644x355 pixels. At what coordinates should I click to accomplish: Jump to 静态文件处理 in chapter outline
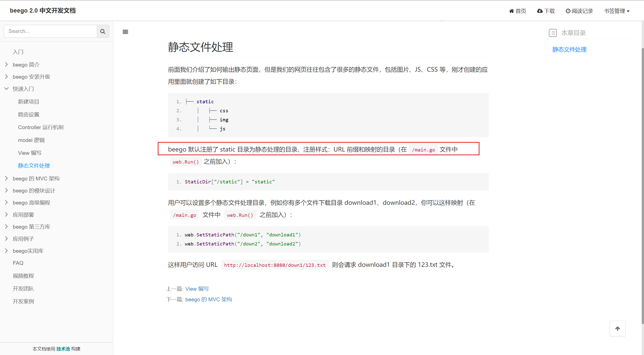point(569,50)
